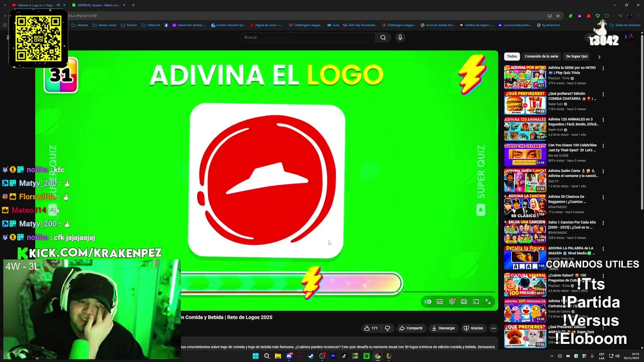Open Adivina Quién Canta video thumbnail

click(x=525, y=180)
